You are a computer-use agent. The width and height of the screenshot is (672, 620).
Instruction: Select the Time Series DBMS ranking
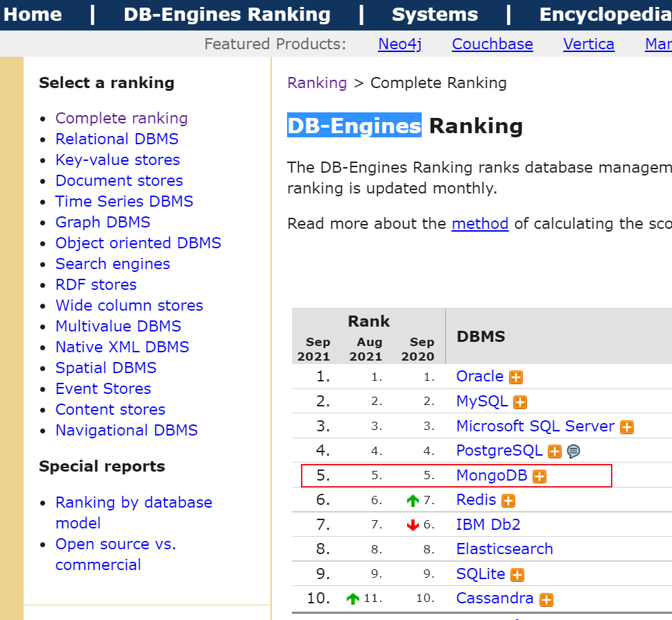pos(124,201)
